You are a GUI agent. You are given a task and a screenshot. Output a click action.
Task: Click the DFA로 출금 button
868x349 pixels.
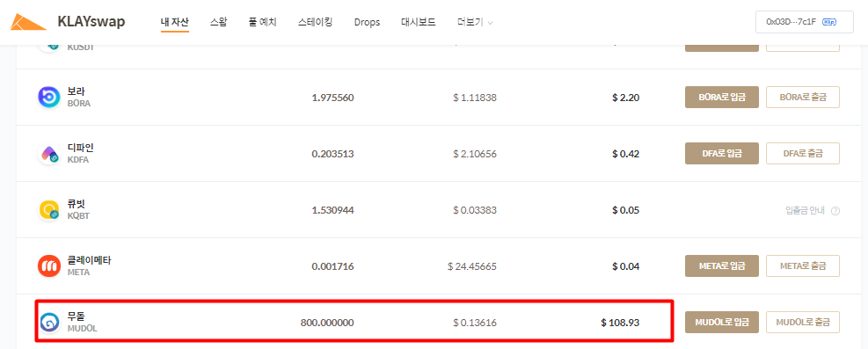803,154
